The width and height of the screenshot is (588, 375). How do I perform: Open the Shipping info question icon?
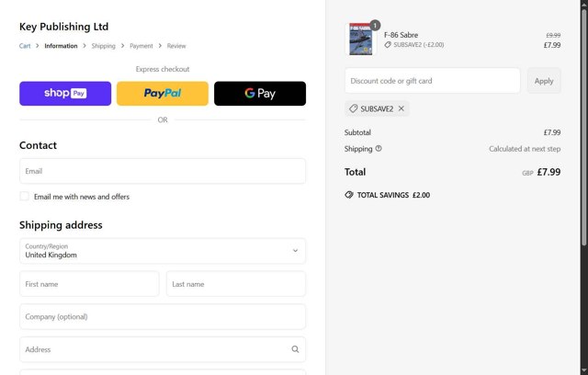pos(379,148)
